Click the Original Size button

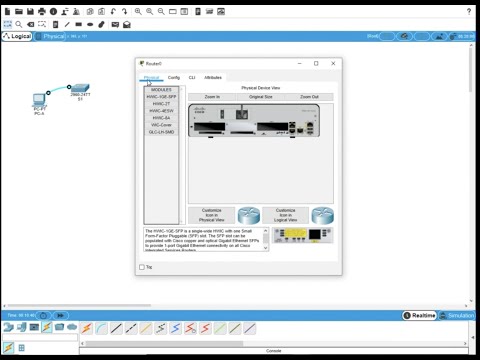click(261, 97)
